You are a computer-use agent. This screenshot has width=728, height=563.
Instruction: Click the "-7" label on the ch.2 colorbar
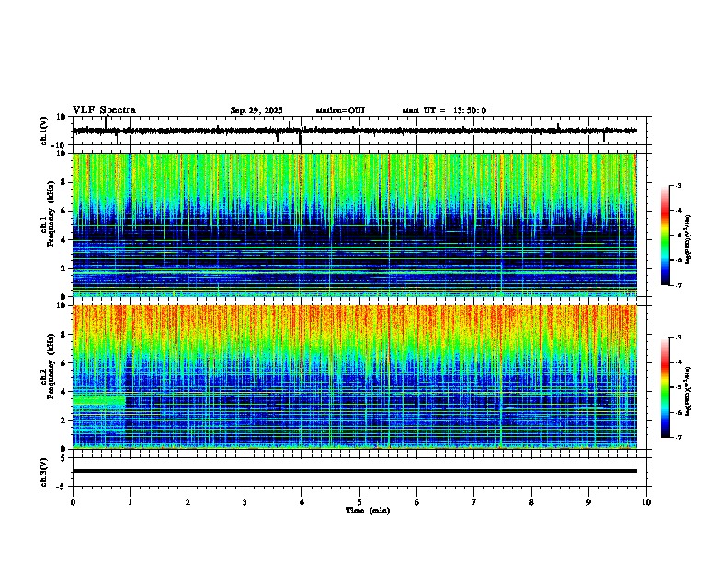point(677,438)
